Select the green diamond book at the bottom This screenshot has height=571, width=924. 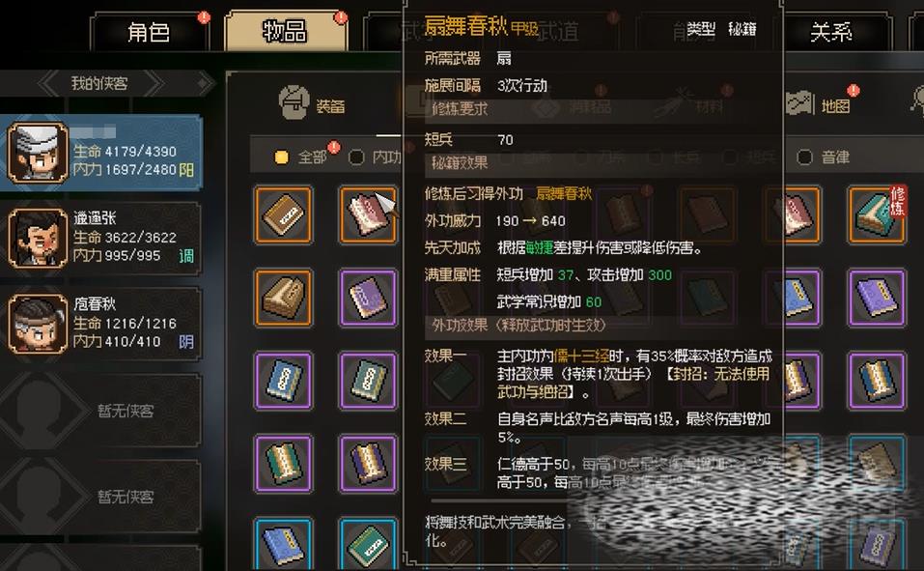(367, 544)
